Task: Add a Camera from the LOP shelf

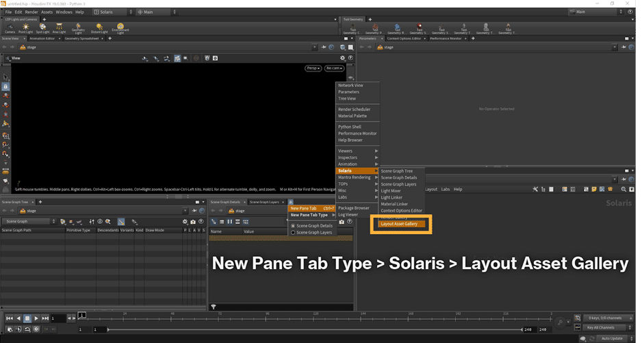Action: coord(10,28)
